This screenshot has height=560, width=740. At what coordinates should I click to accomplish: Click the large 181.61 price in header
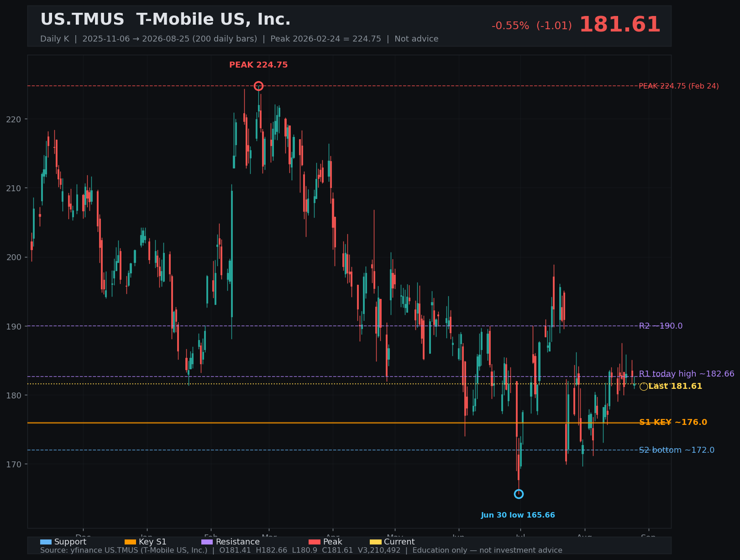619,25
